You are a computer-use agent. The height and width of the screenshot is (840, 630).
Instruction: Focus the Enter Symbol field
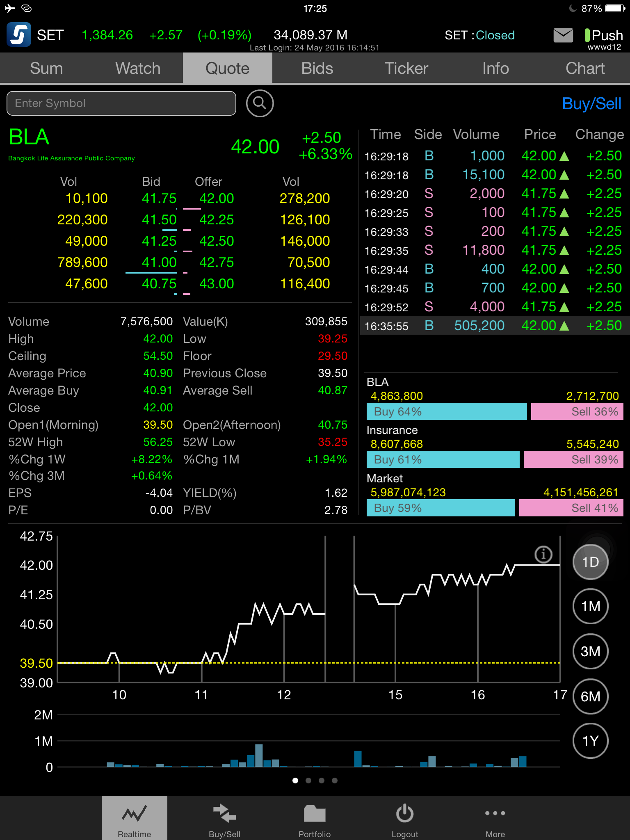pos(121,103)
